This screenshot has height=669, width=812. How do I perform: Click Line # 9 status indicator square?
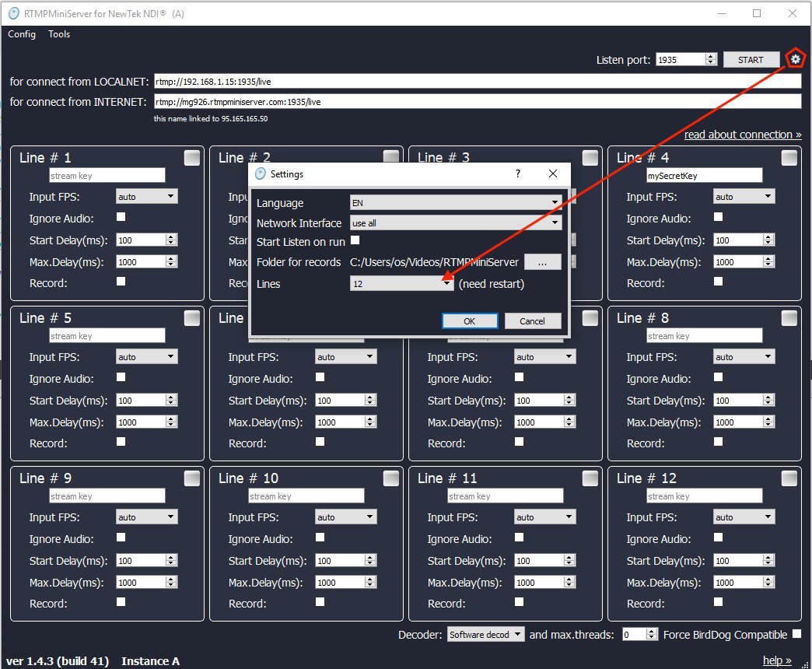pos(192,478)
